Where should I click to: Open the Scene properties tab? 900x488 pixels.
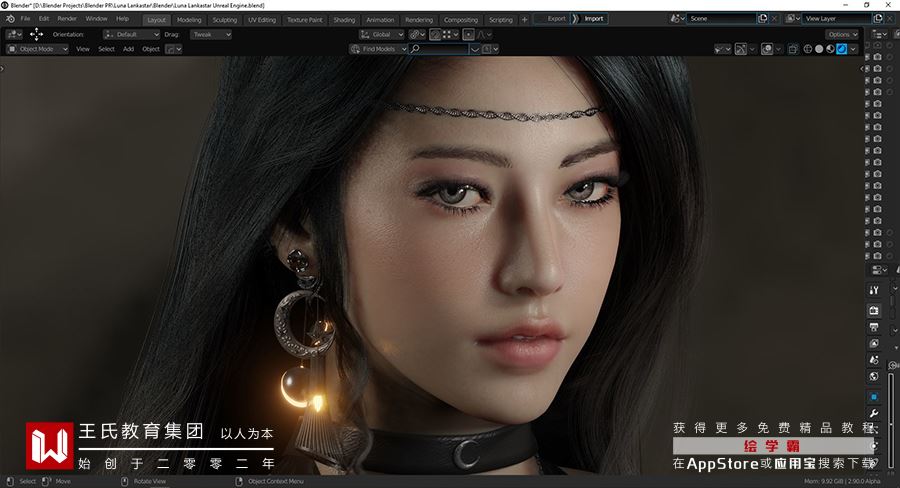point(874,360)
